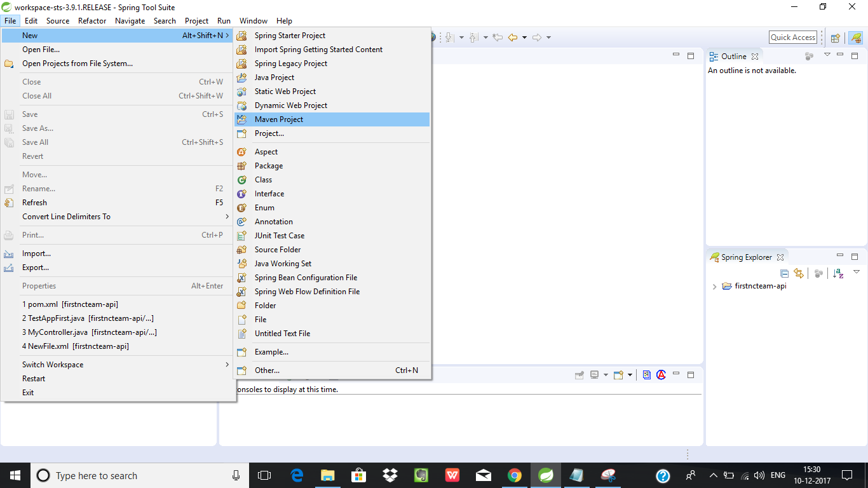Toggle Link with Editor in Spring Explorer
This screenshot has width=868, height=488.
point(798,273)
